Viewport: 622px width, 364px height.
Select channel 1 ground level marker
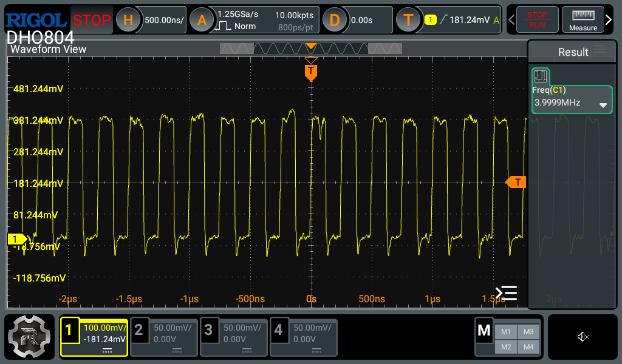18,239
